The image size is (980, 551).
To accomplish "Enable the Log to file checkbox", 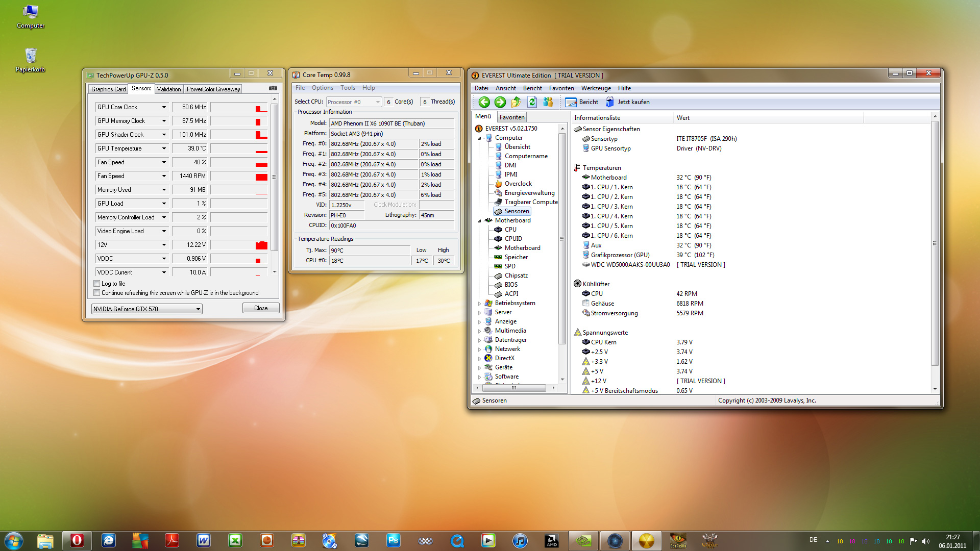I will tap(97, 284).
